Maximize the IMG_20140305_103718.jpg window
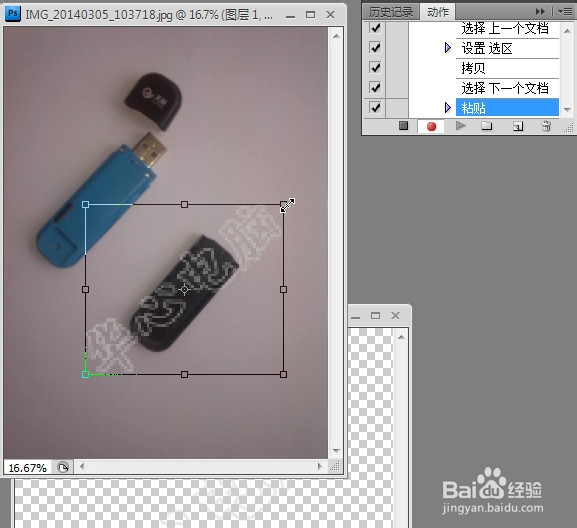 coord(311,15)
